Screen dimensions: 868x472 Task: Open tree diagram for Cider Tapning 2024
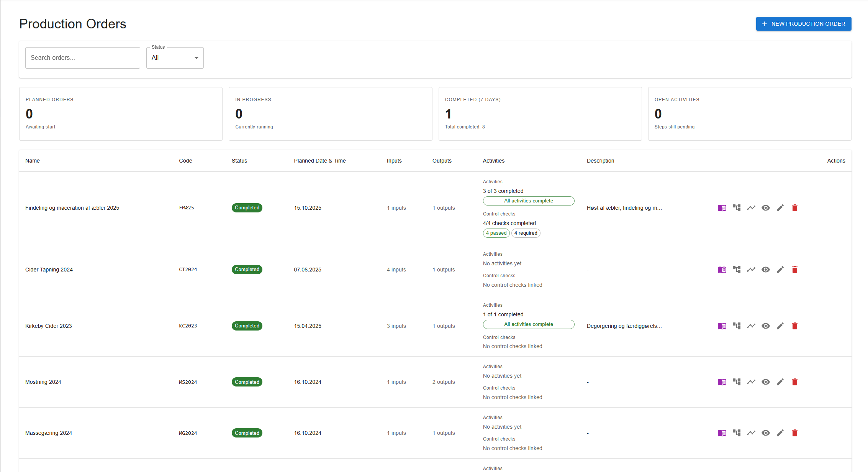click(736, 270)
